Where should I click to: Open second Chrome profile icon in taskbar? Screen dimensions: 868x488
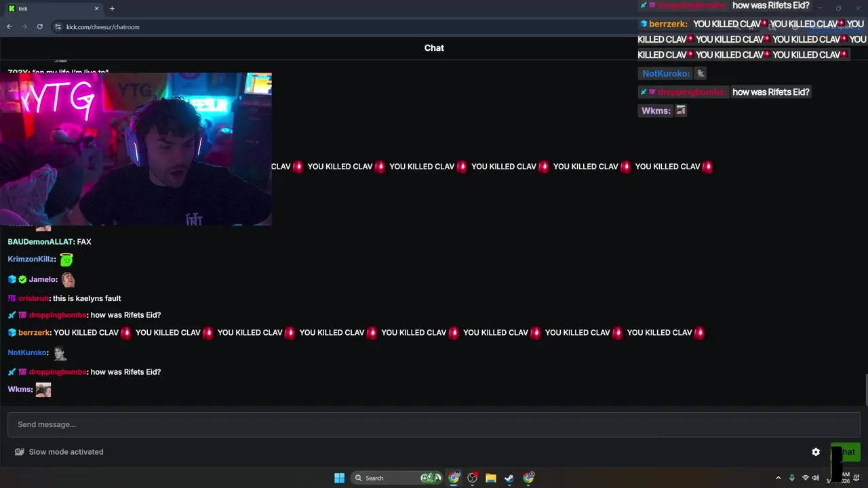point(528,478)
